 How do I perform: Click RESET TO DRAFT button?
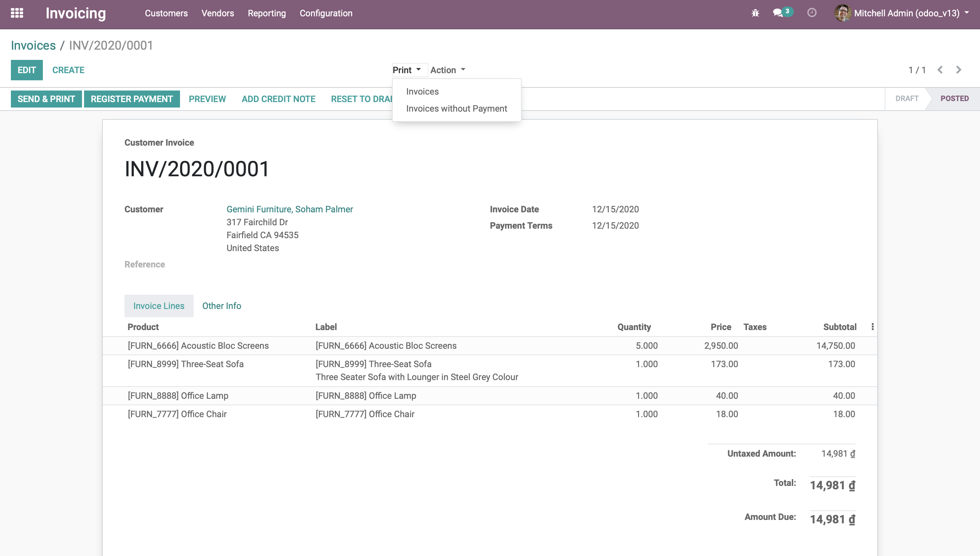coord(361,99)
